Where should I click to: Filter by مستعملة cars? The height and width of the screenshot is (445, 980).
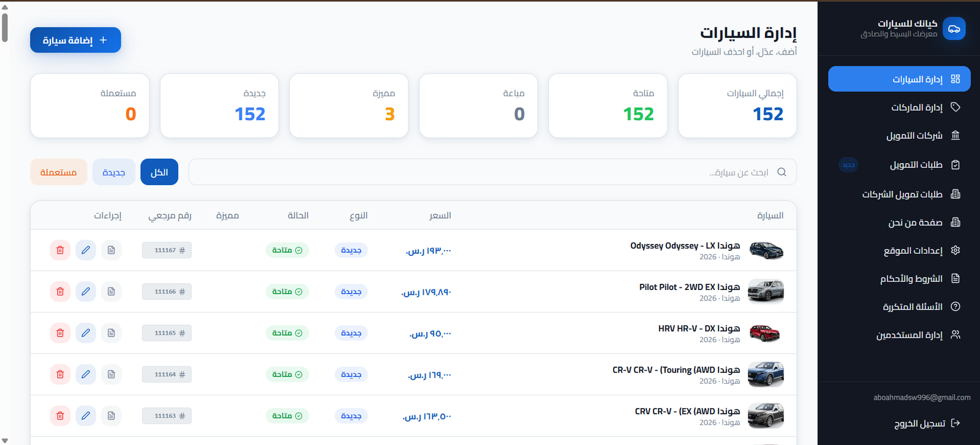click(x=59, y=172)
